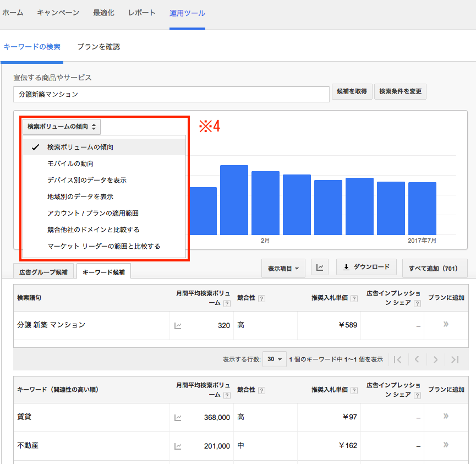
Task: Select モバイルの動向 from chart menu
Action: [104, 163]
